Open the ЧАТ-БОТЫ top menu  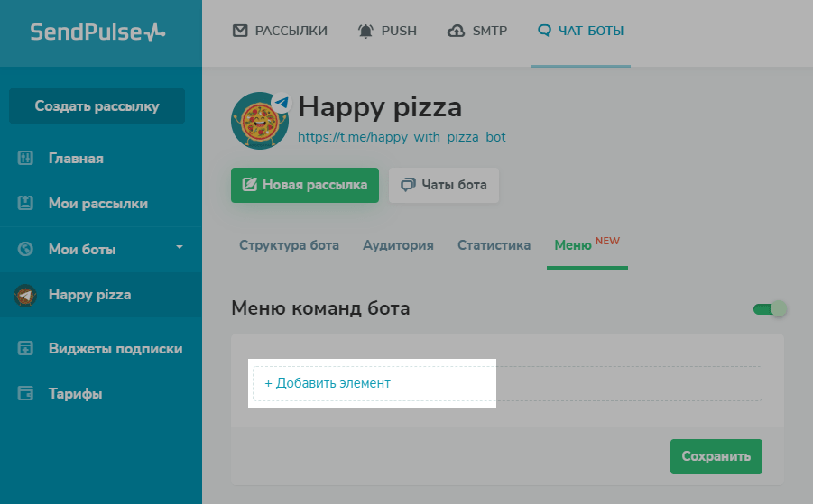(581, 31)
